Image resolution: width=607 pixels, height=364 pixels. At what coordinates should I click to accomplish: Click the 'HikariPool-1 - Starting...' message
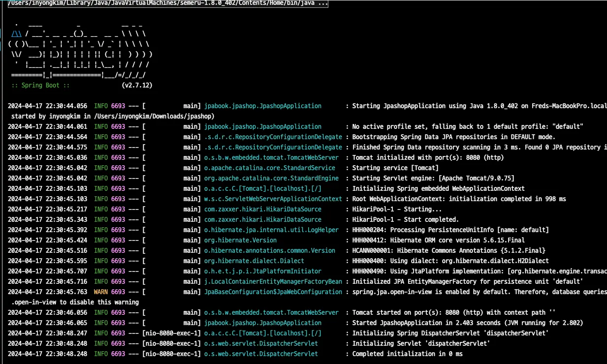click(x=397, y=209)
